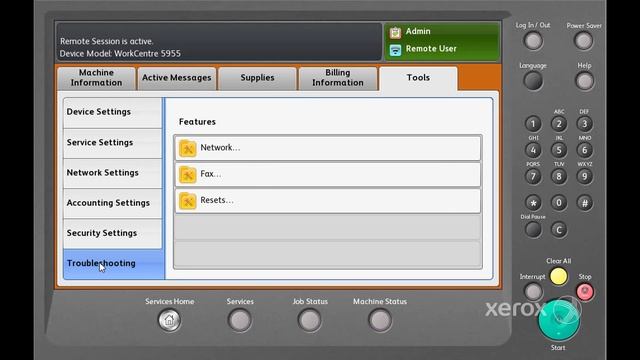Select the Billing Information tab
The width and height of the screenshot is (640, 360).
[338, 78]
